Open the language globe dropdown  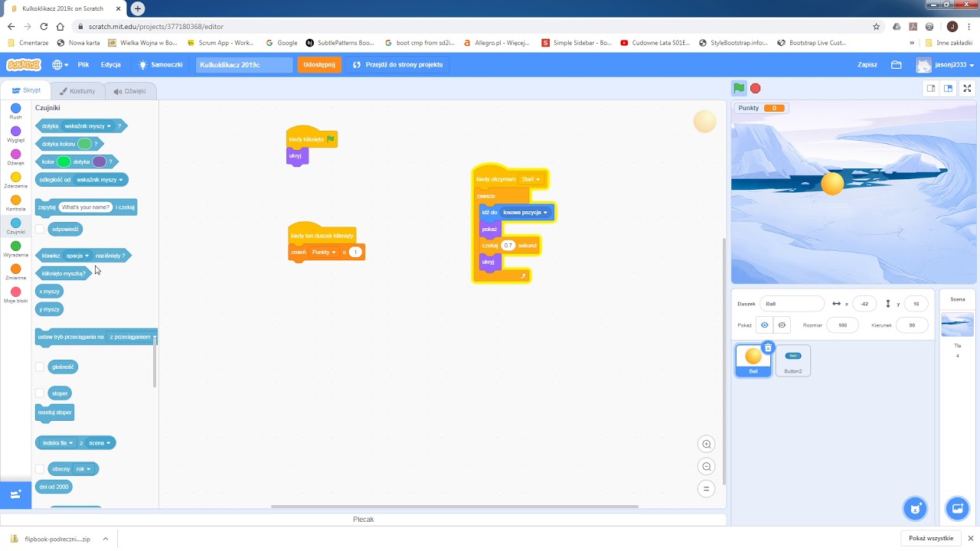pos(60,65)
